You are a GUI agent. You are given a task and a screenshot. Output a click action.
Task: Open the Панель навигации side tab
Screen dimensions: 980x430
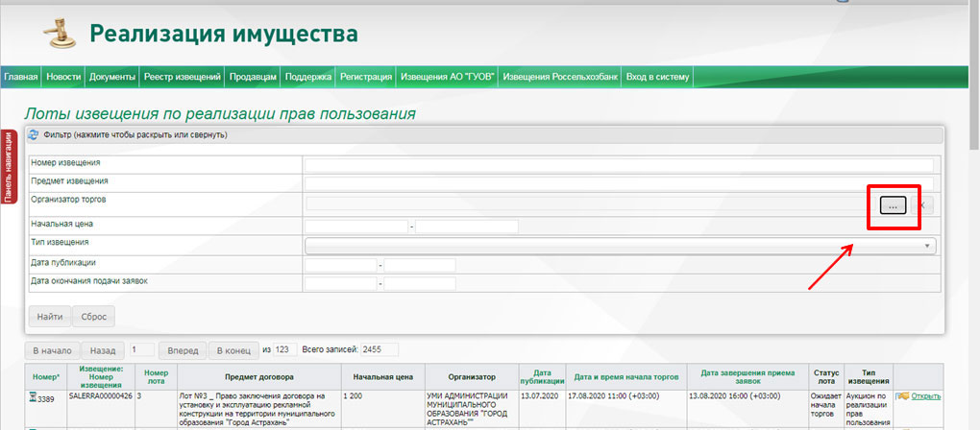pos(8,167)
